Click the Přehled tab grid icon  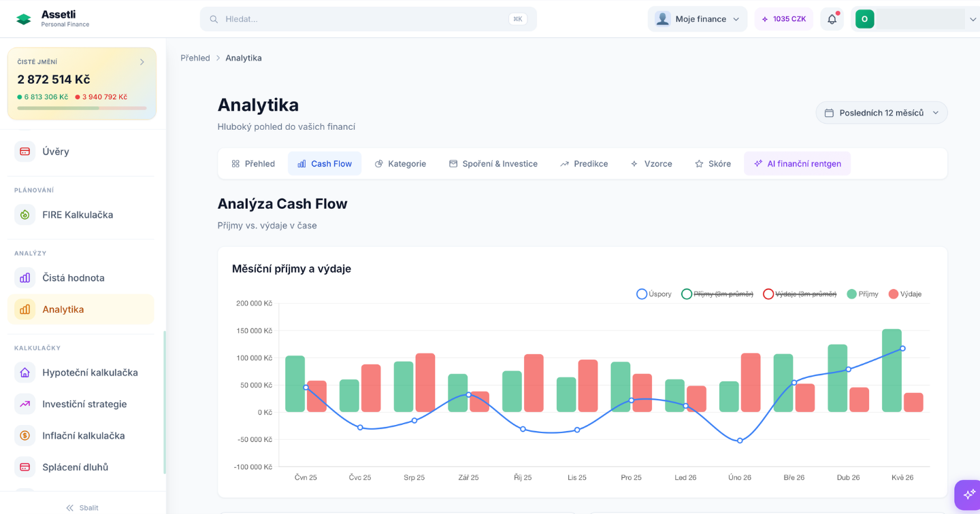pyautogui.click(x=235, y=164)
